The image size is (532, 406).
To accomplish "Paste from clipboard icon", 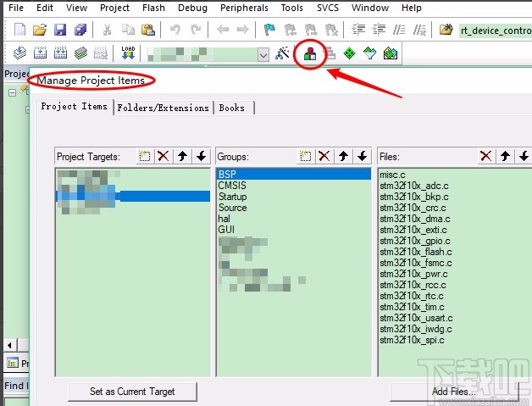I will pos(148,30).
